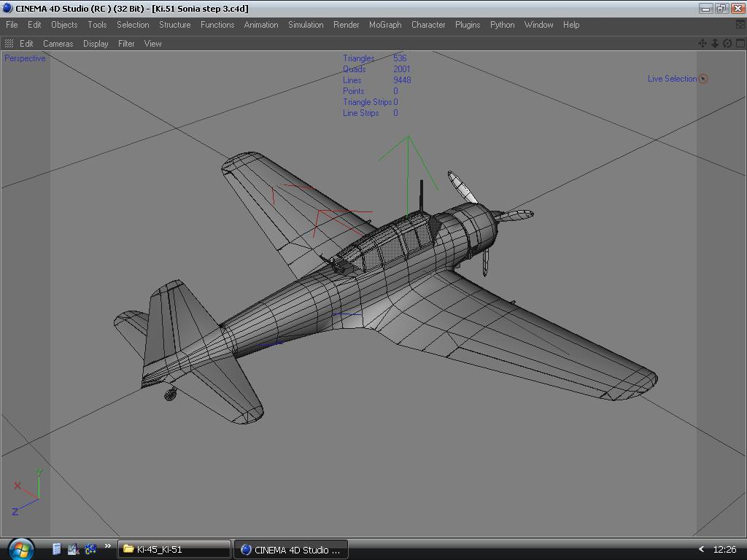This screenshot has height=560, width=747.
Task: Open the Windows Start orb
Action: click(x=20, y=548)
